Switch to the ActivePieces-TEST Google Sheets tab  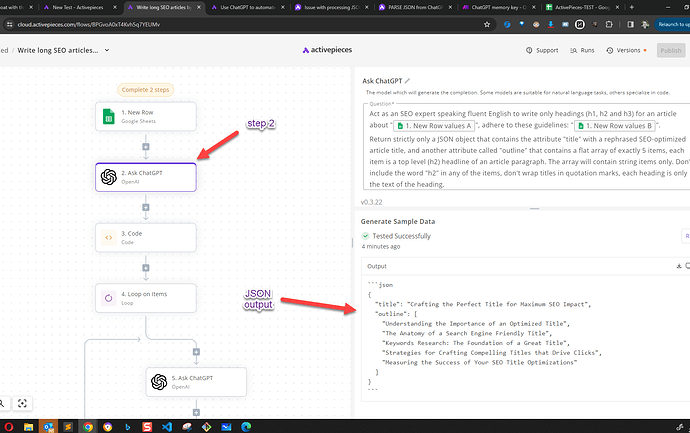coord(582,7)
